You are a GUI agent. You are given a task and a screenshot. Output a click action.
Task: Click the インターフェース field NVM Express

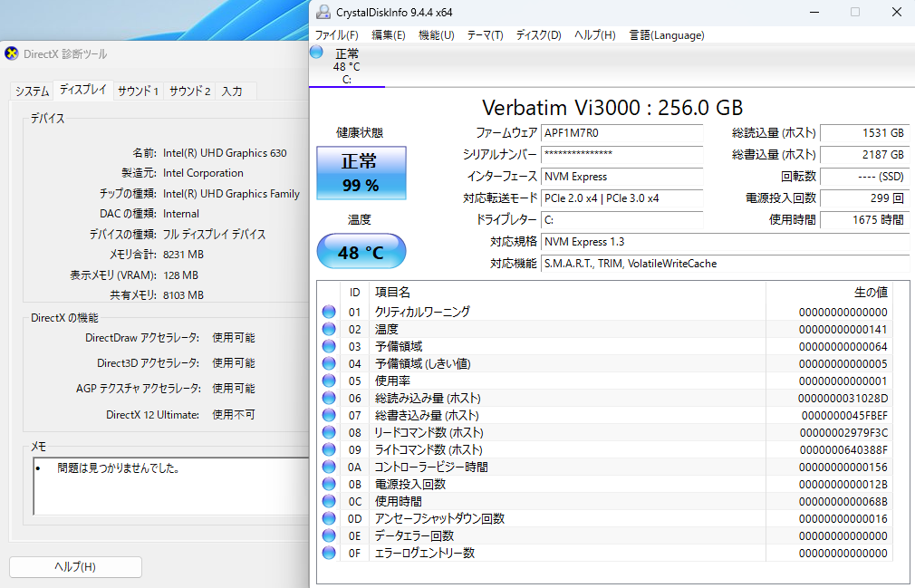pyautogui.click(x=622, y=176)
